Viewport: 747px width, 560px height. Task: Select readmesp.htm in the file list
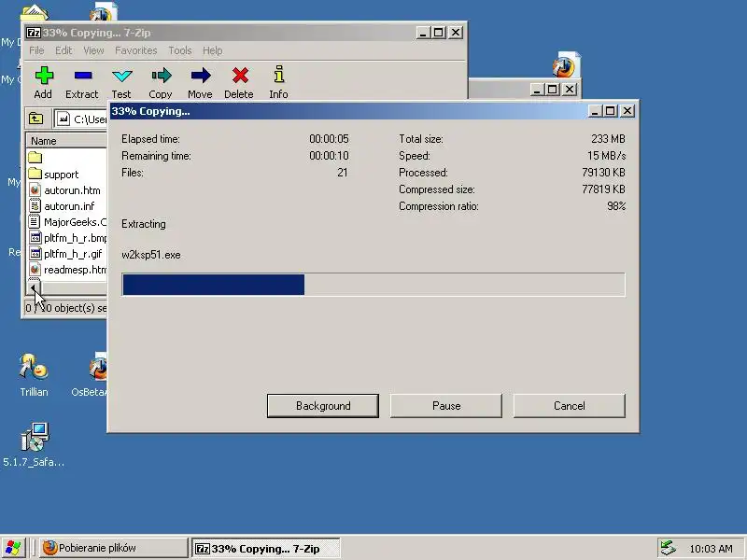(x=66, y=270)
